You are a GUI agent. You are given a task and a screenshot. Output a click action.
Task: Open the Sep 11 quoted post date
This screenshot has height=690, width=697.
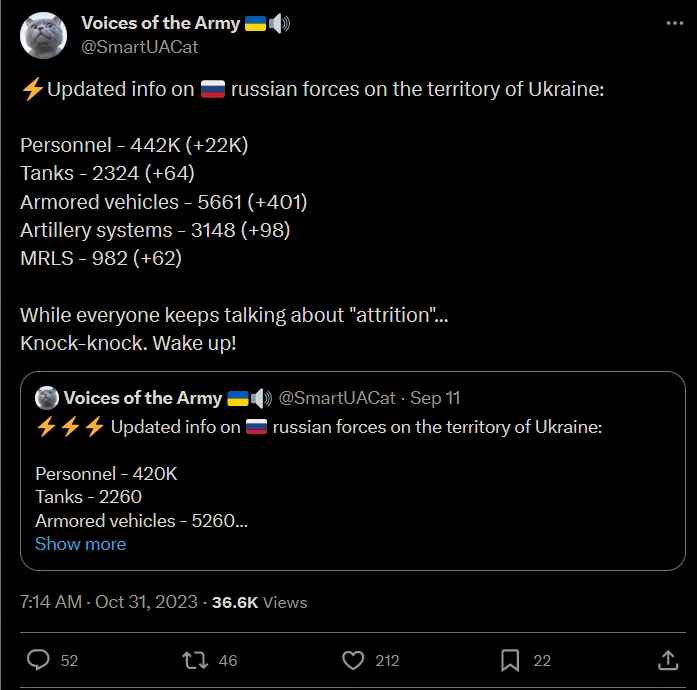click(435, 398)
